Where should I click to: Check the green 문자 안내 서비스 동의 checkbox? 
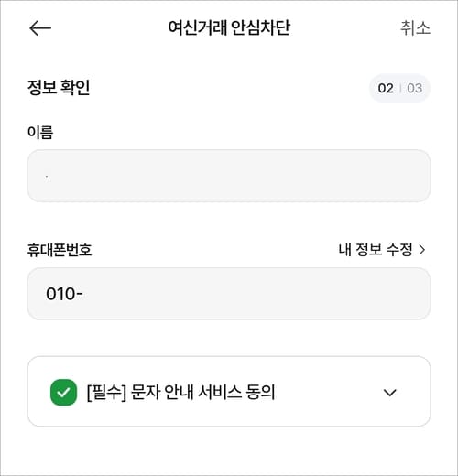pos(63,393)
